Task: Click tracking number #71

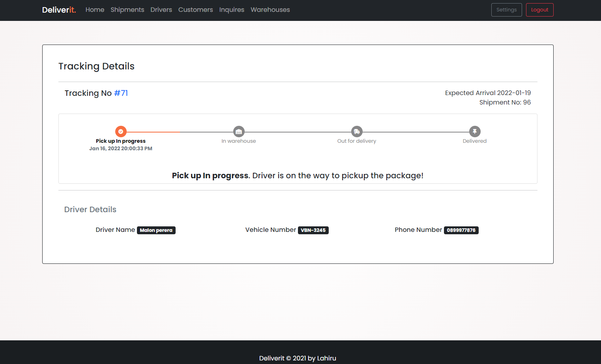Action: click(121, 93)
